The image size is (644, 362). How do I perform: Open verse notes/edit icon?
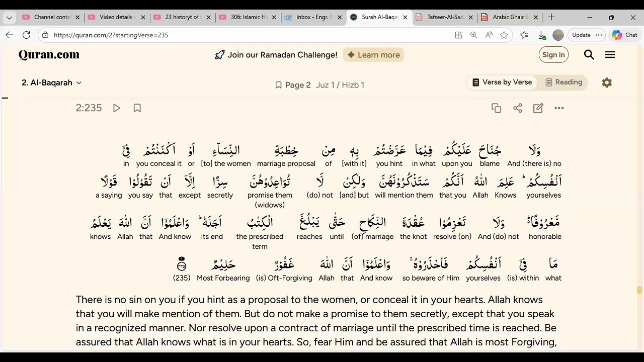[x=538, y=108]
